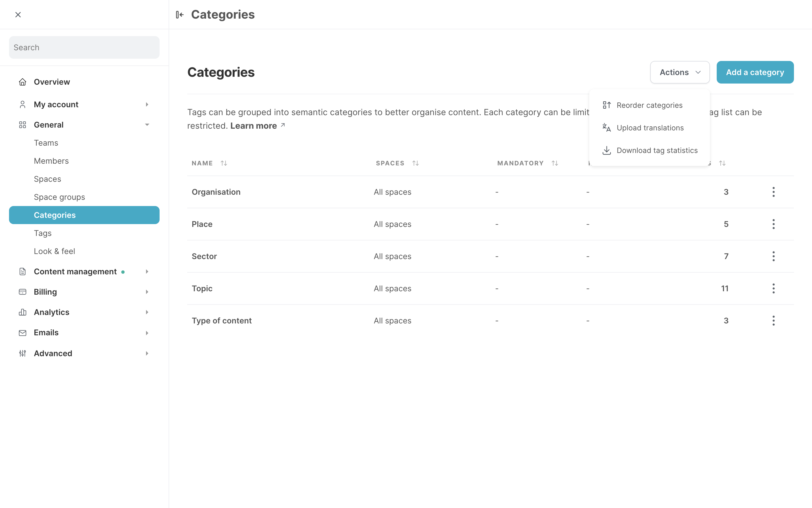Sort table by Mandatory column arrows
This screenshot has width=812, height=508.
pos(555,163)
